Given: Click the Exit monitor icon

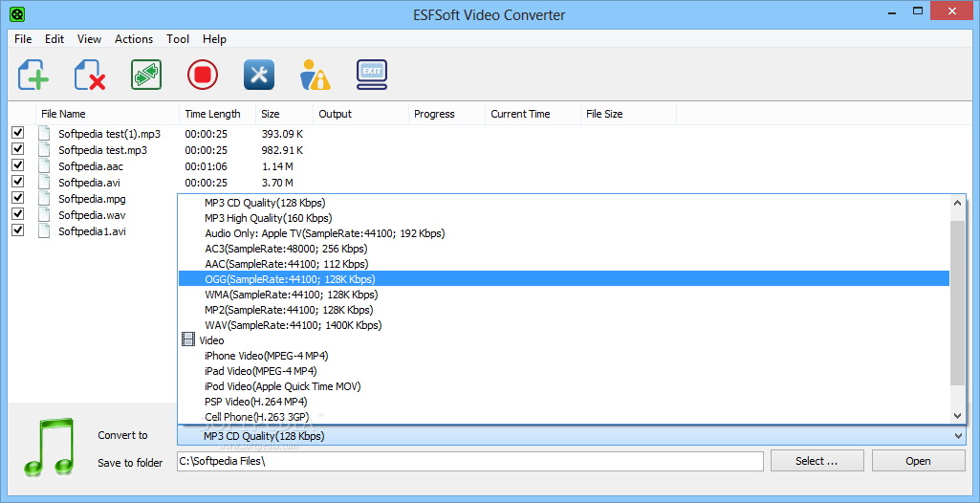Looking at the screenshot, I should pos(372,75).
